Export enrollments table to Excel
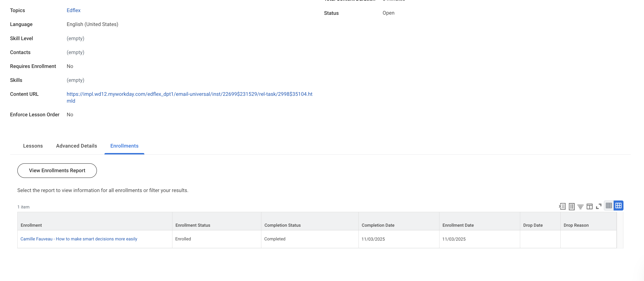 click(x=562, y=206)
